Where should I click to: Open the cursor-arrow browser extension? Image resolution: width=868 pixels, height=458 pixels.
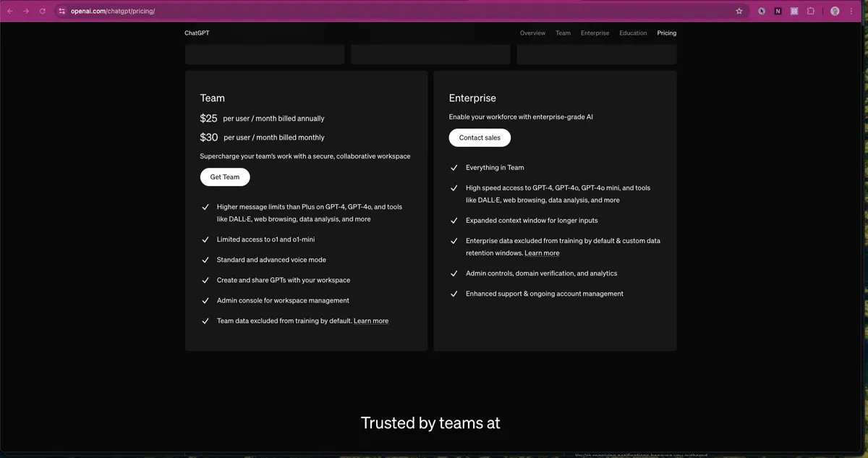pos(762,11)
